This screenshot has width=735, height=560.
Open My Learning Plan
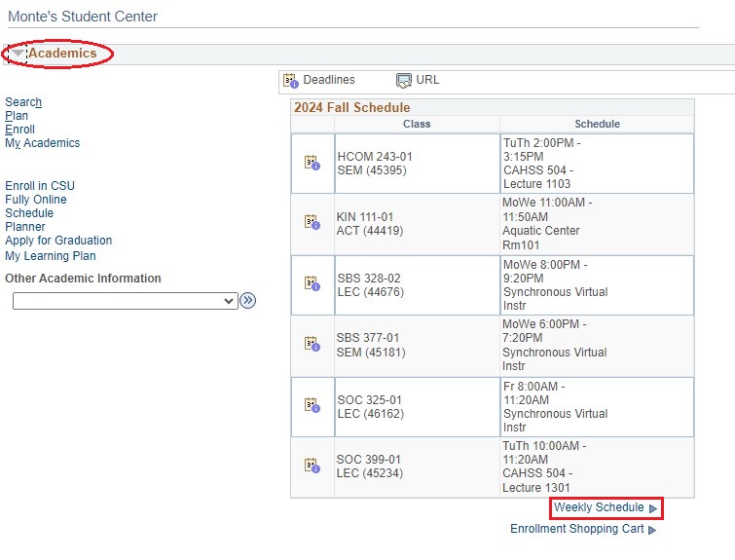[x=51, y=256]
